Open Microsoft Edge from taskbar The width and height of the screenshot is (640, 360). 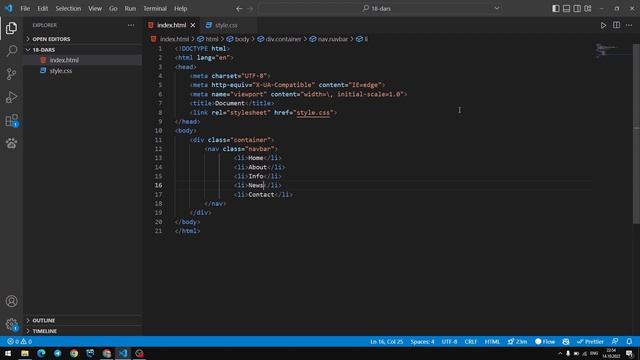41,353
